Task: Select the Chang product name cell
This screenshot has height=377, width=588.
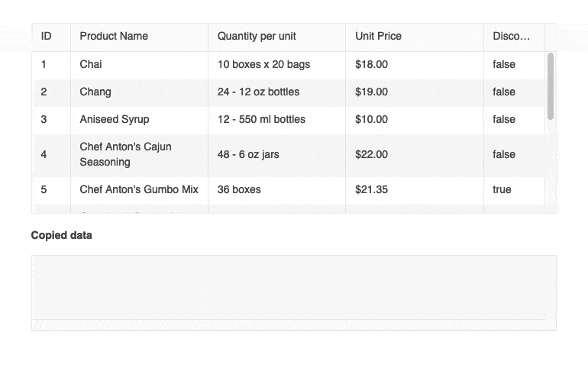Action: pyautogui.click(x=95, y=92)
